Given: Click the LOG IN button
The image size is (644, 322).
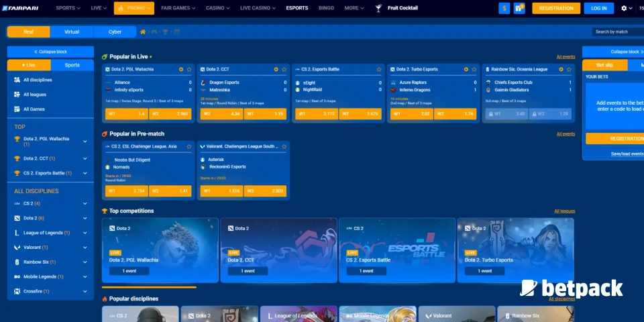Looking at the screenshot, I should 599,8.
